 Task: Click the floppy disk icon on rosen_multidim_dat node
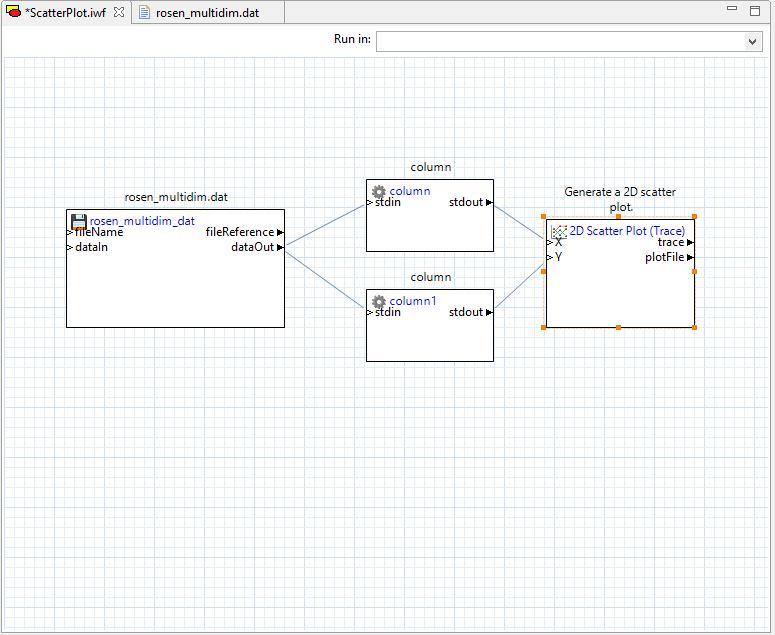click(79, 221)
